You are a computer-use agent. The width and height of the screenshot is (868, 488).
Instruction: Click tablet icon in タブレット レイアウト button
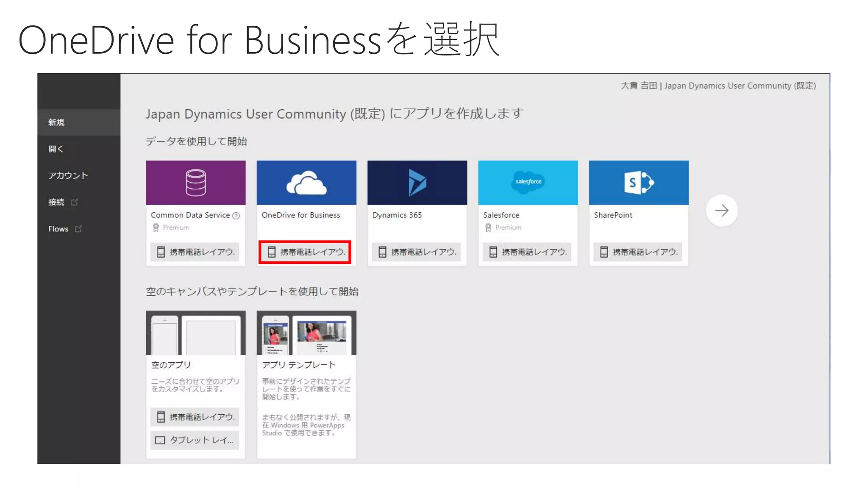(160, 441)
